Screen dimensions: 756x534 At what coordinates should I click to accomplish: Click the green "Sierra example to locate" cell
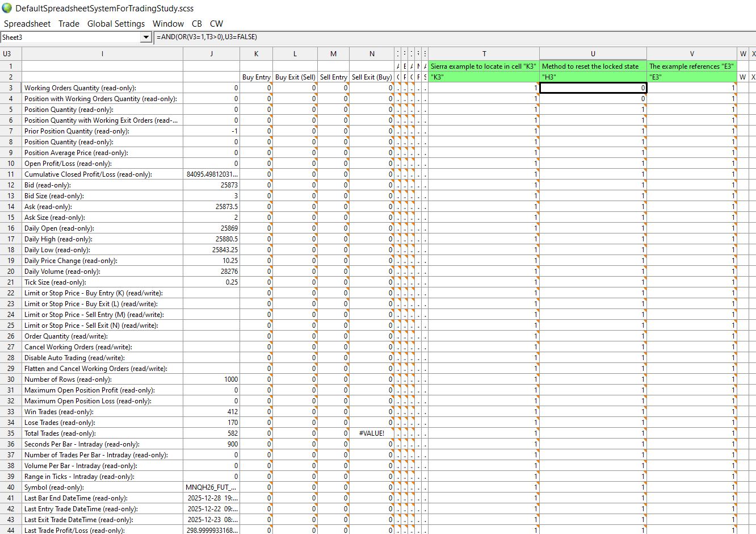point(484,66)
